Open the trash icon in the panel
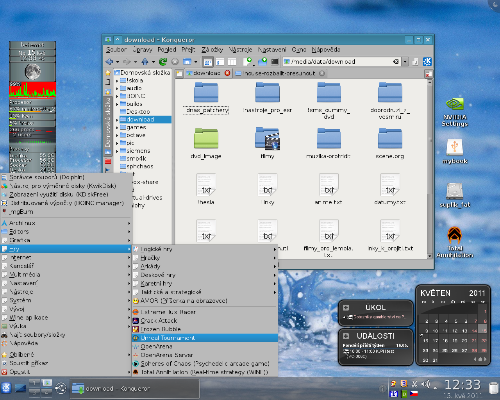The width and height of the screenshot is (500, 400). [493, 388]
